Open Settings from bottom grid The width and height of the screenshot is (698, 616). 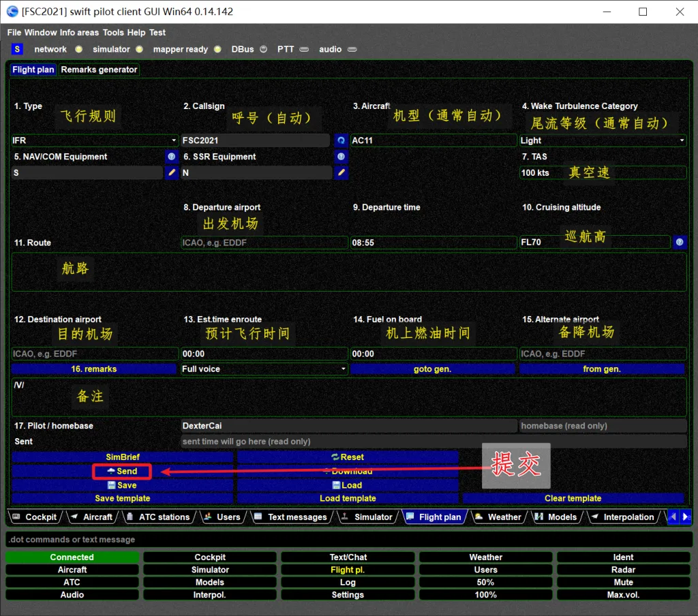pyautogui.click(x=348, y=595)
